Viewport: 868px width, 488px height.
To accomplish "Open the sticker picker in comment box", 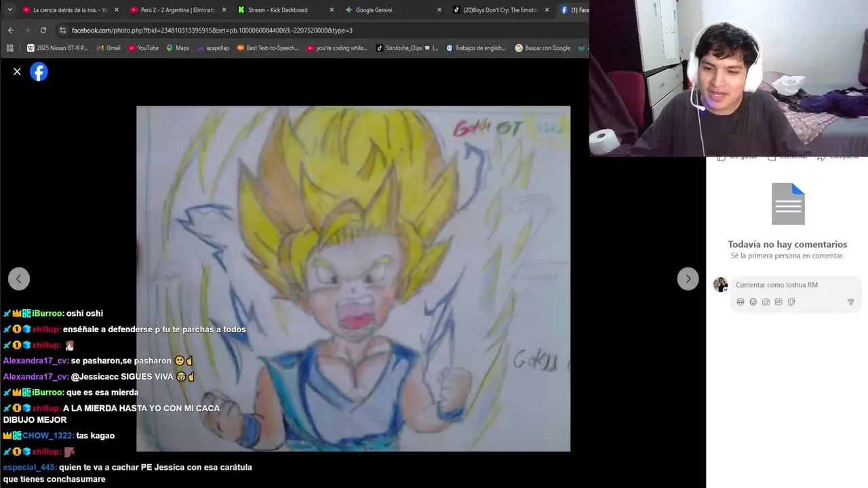I will [791, 302].
